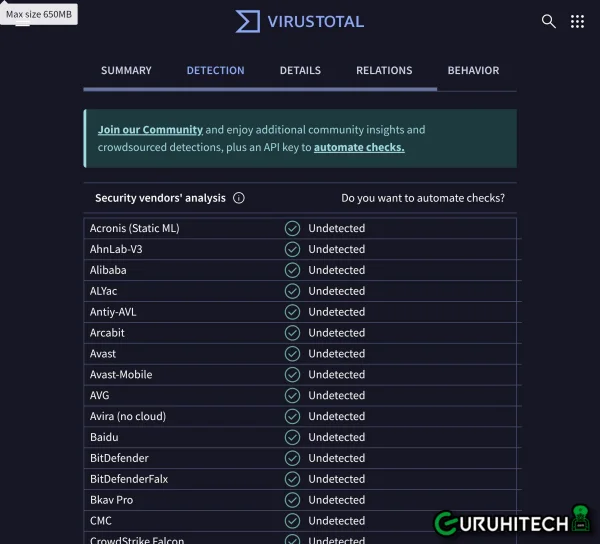Viewport: 600px width, 544px height.
Task: Follow the Join our Community link
Action: pos(150,130)
